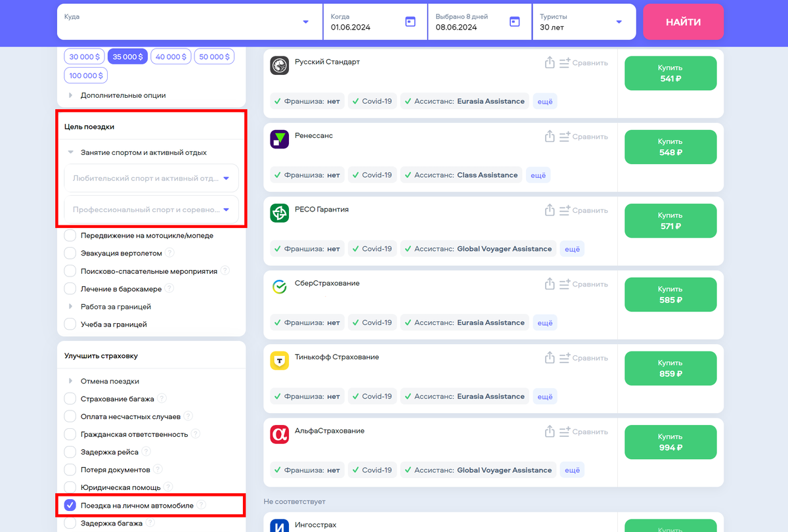
Task: Select 40 000 $ coverage amount
Action: pyautogui.click(x=171, y=56)
